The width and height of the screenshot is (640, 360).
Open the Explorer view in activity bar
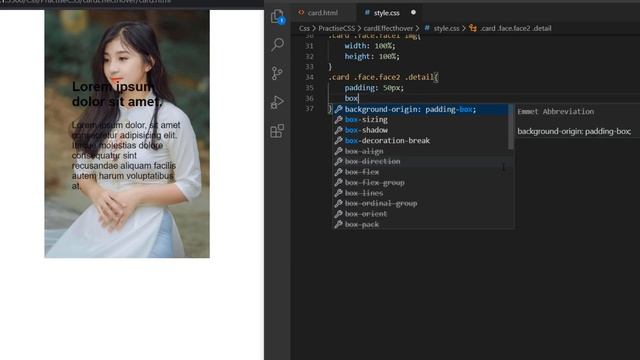click(278, 16)
